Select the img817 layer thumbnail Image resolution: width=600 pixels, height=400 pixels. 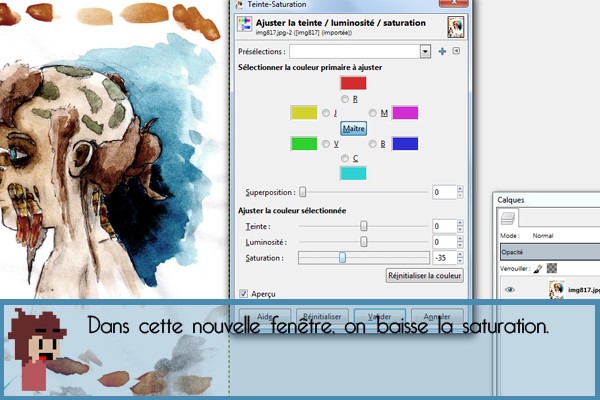coord(556,289)
